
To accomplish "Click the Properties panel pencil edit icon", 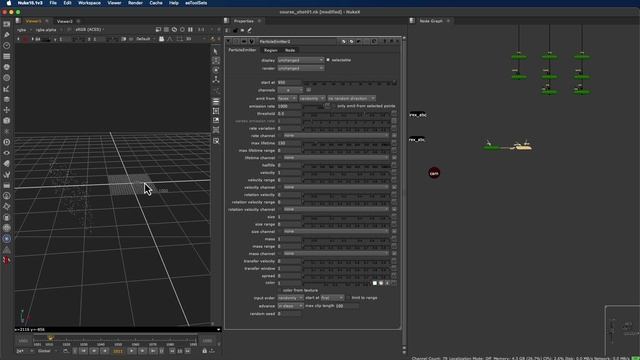I will click(x=249, y=30).
